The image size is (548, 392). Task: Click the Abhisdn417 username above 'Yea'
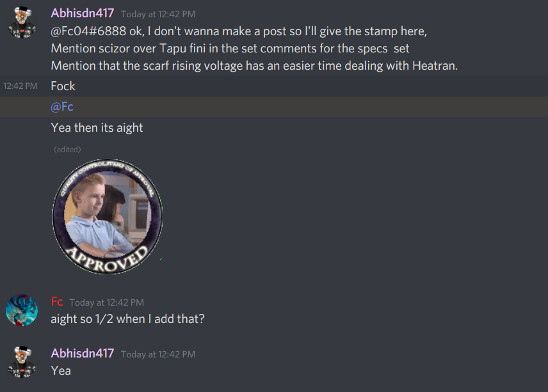click(83, 353)
